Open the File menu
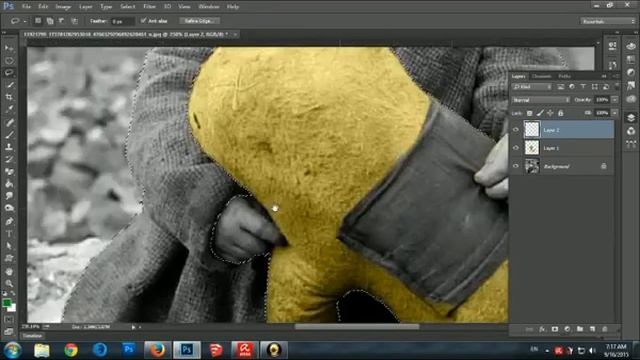 [26, 7]
